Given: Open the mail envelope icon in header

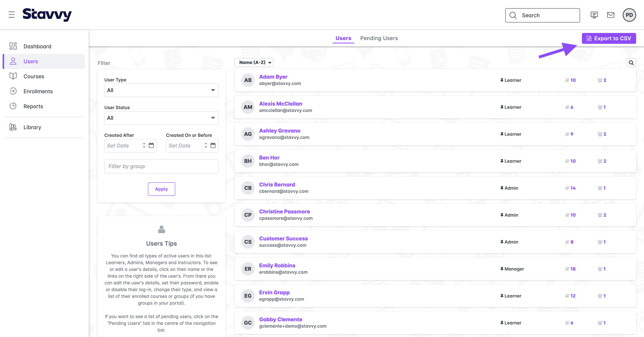Looking at the screenshot, I should tap(611, 15).
